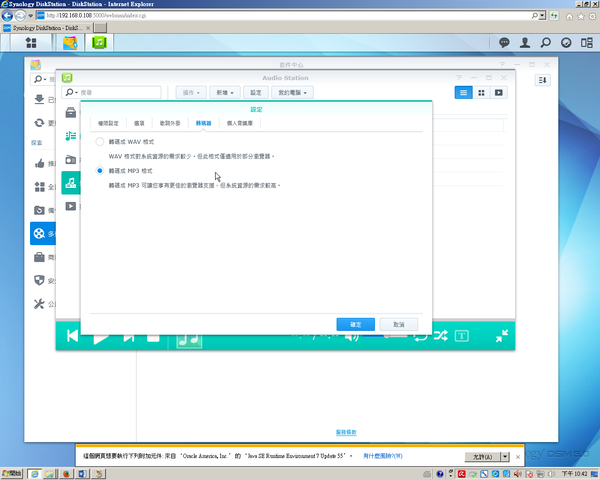This screenshot has width=600, height=480.
Task: Click the mini player expand arrows icon
Action: [x=502, y=336]
